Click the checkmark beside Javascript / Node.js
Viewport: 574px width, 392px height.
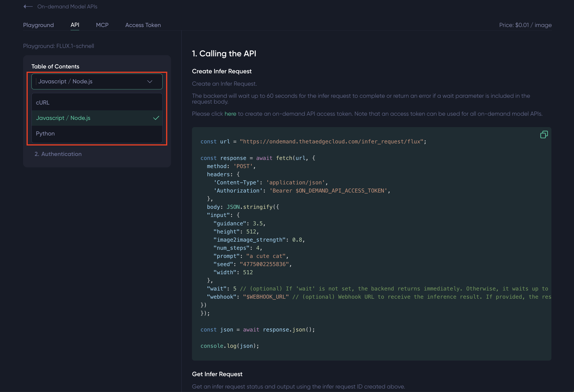coord(156,118)
